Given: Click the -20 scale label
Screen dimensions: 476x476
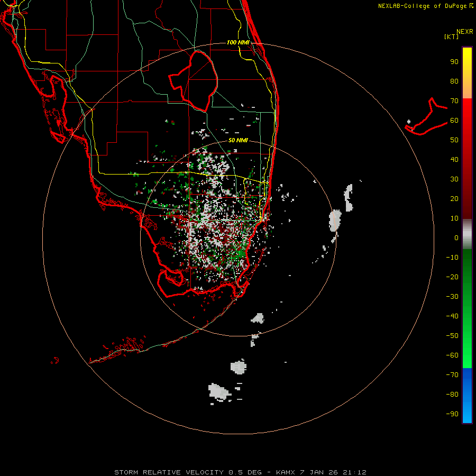Looking at the screenshot, I should (x=452, y=277).
